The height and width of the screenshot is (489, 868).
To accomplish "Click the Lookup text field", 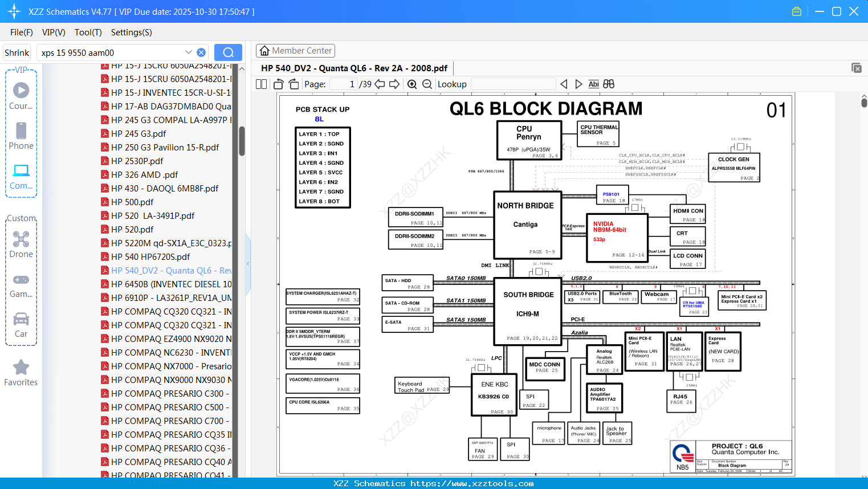I will pos(514,84).
